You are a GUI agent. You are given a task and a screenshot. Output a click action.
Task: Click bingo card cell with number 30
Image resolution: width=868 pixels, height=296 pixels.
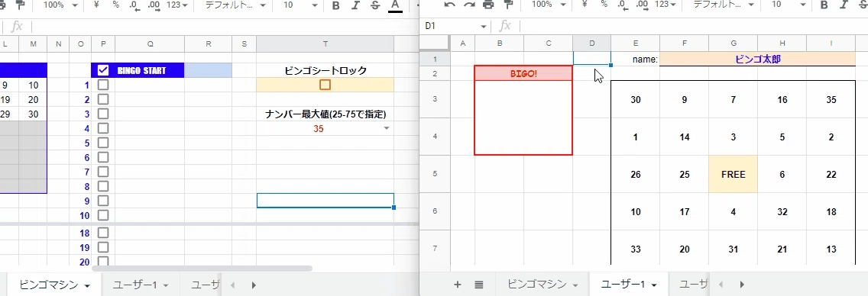(x=636, y=100)
